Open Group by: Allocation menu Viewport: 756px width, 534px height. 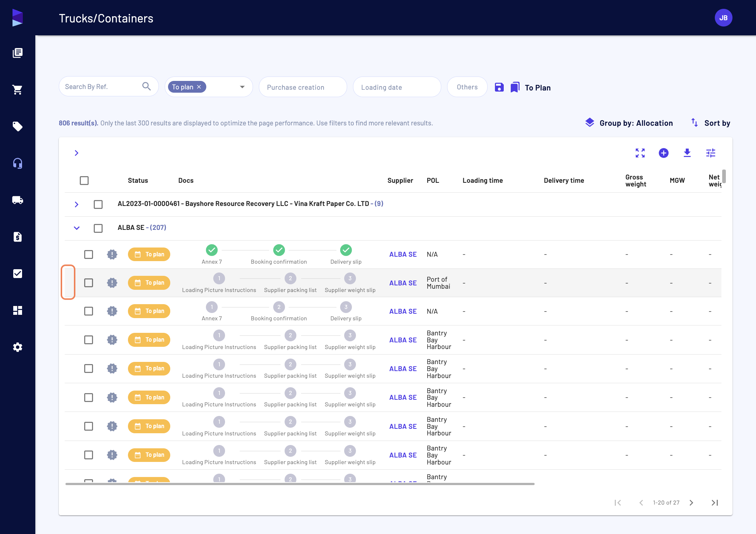(x=629, y=123)
